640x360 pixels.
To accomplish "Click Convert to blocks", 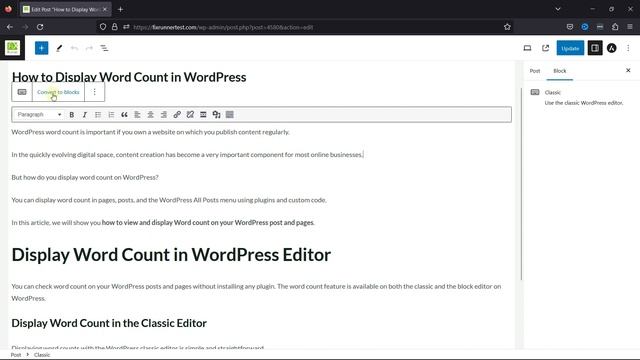I will [58, 92].
